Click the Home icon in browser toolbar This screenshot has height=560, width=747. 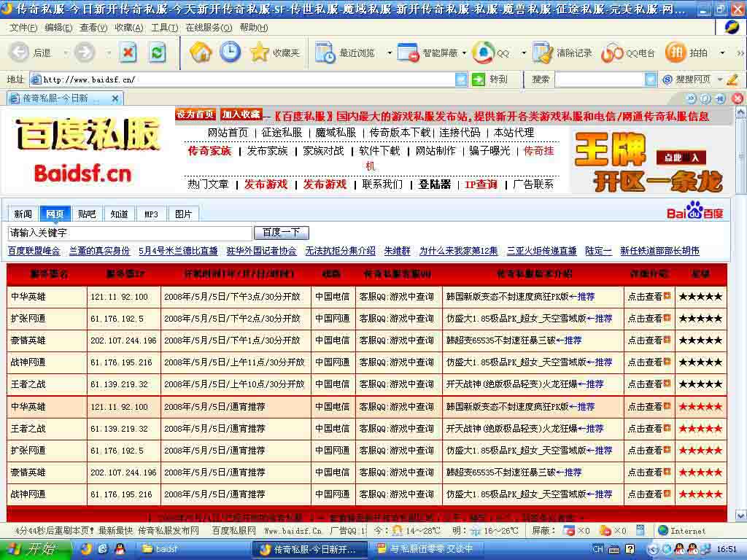click(201, 52)
